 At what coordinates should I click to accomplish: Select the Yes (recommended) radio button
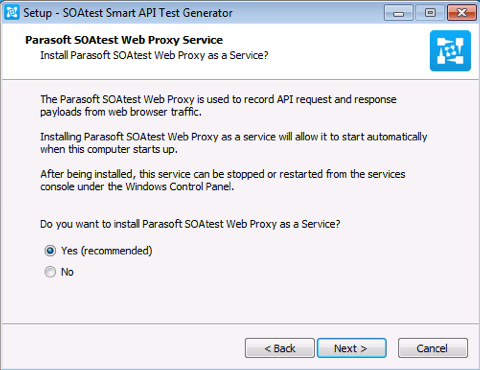point(50,251)
